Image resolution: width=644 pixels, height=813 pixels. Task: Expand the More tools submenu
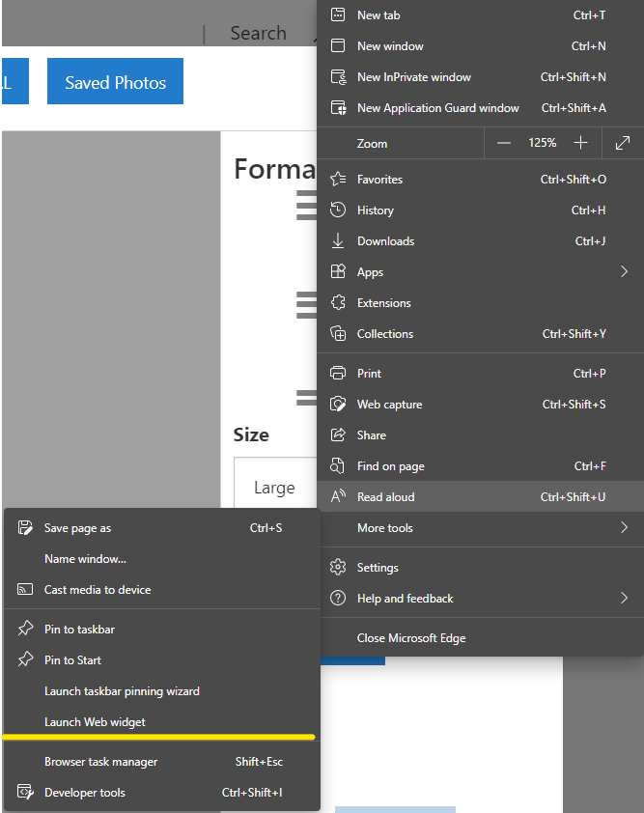[x=624, y=528]
